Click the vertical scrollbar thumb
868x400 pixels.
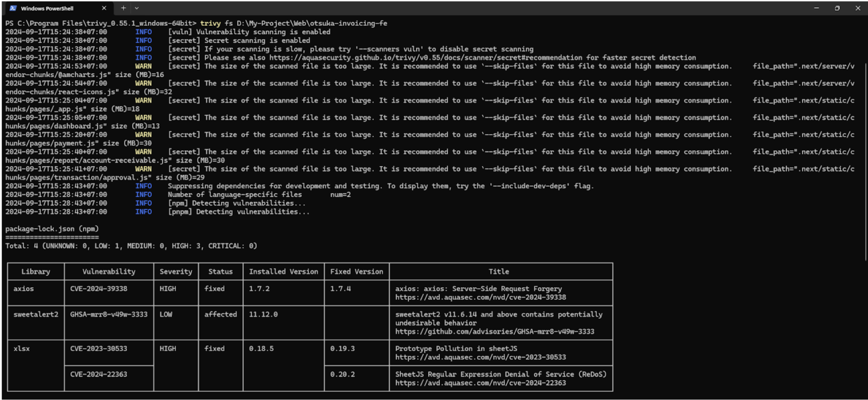[866, 162]
